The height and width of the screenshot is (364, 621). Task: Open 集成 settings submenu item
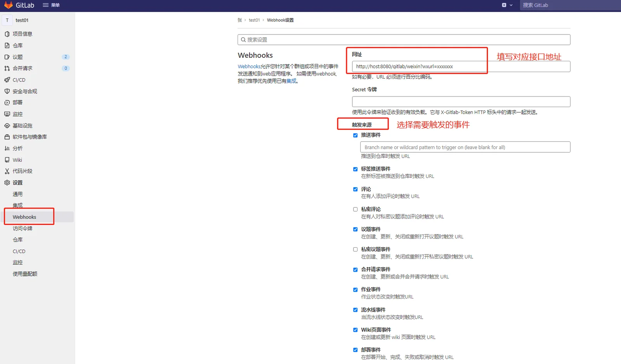[17, 205]
